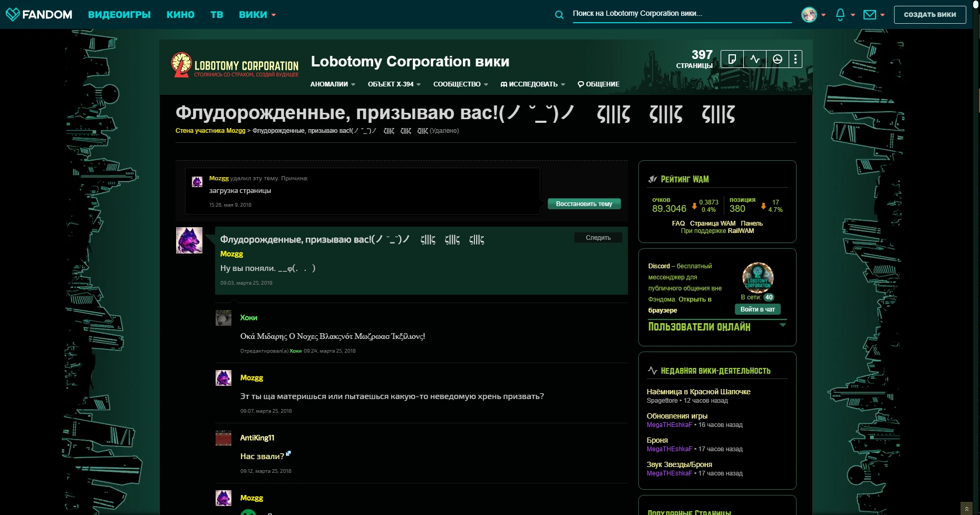The height and width of the screenshot is (515, 980).
Task: Open the Стена участника Mozgg breadcrumb link
Action: [210, 131]
